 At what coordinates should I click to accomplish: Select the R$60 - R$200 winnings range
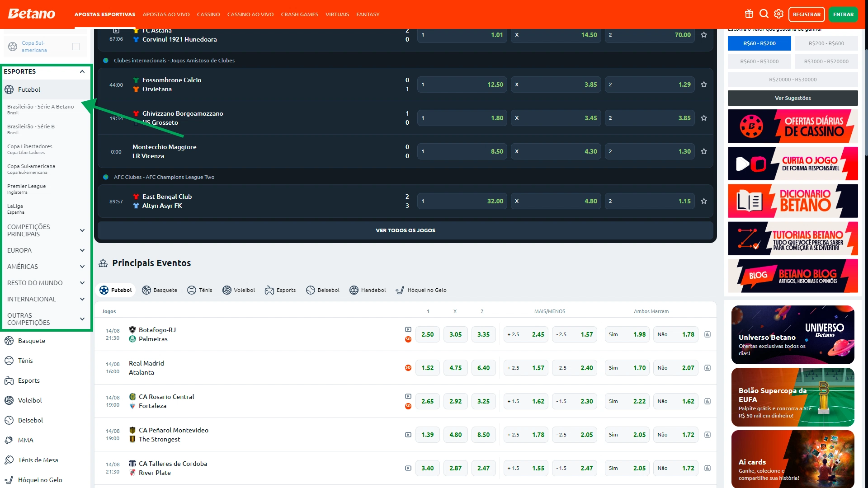click(759, 43)
